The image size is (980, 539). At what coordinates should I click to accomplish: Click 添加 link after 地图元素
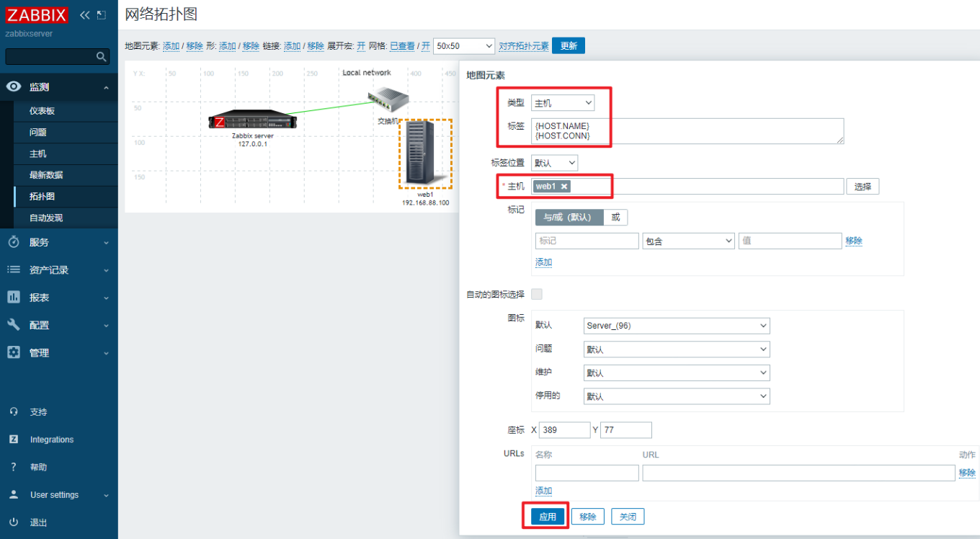171,45
